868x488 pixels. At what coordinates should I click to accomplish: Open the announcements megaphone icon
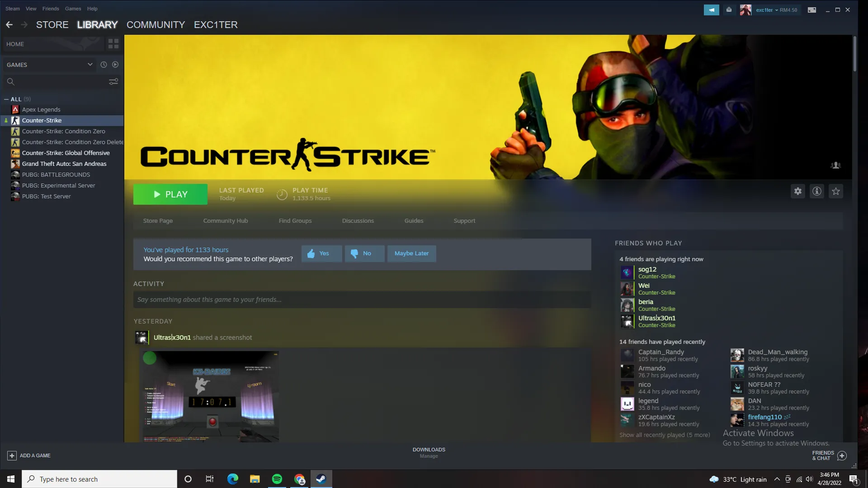712,10
